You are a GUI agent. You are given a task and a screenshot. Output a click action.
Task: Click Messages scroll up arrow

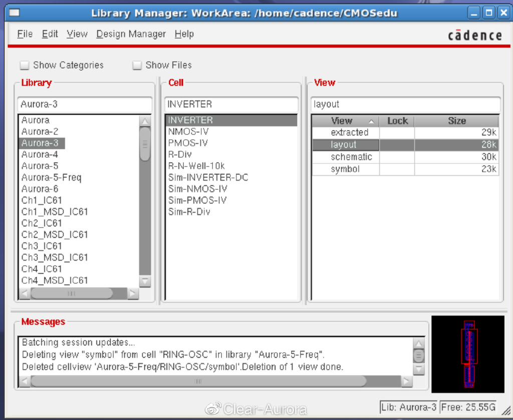point(419,343)
